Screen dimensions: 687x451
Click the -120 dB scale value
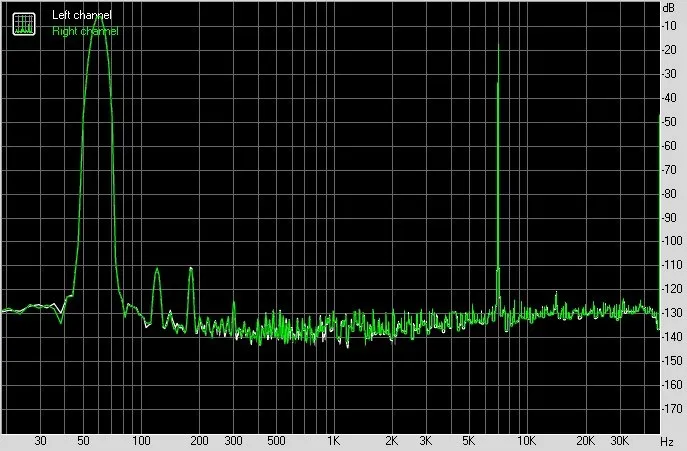[x=672, y=289]
